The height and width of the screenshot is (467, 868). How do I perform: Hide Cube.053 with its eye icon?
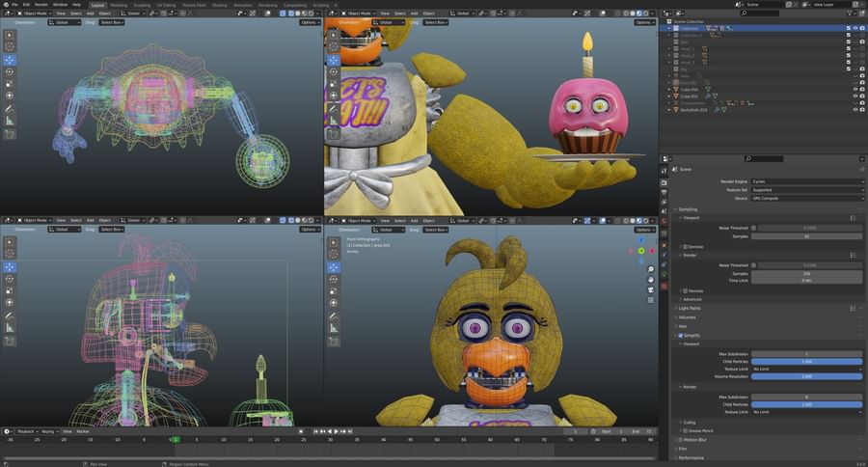pyautogui.click(x=855, y=96)
